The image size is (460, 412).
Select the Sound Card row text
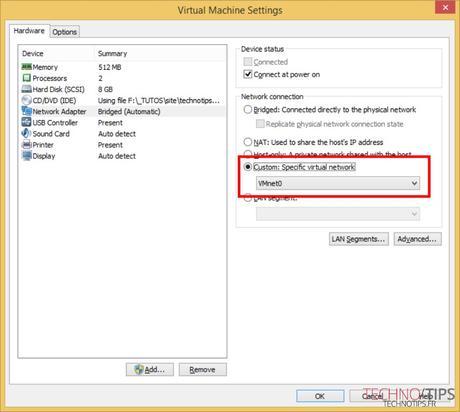click(51, 134)
